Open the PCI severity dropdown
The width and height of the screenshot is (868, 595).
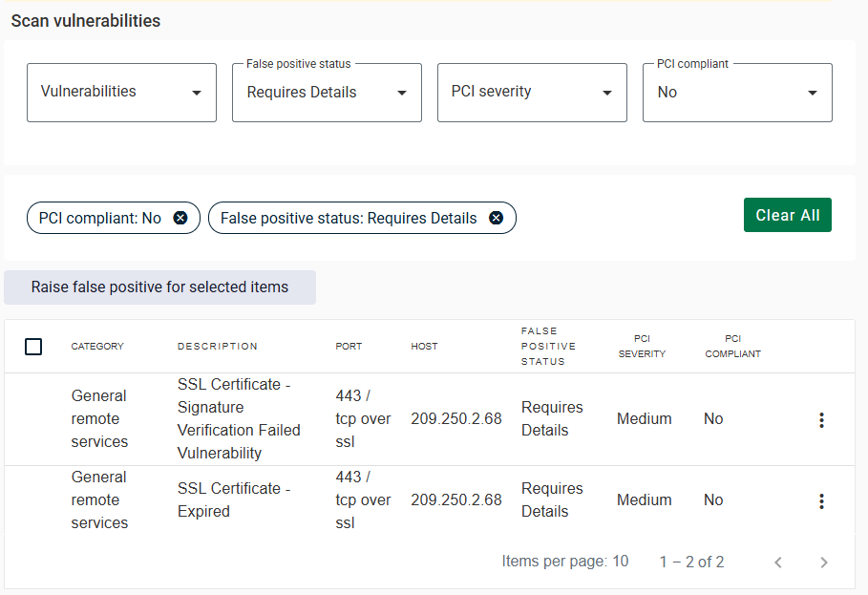(x=532, y=93)
